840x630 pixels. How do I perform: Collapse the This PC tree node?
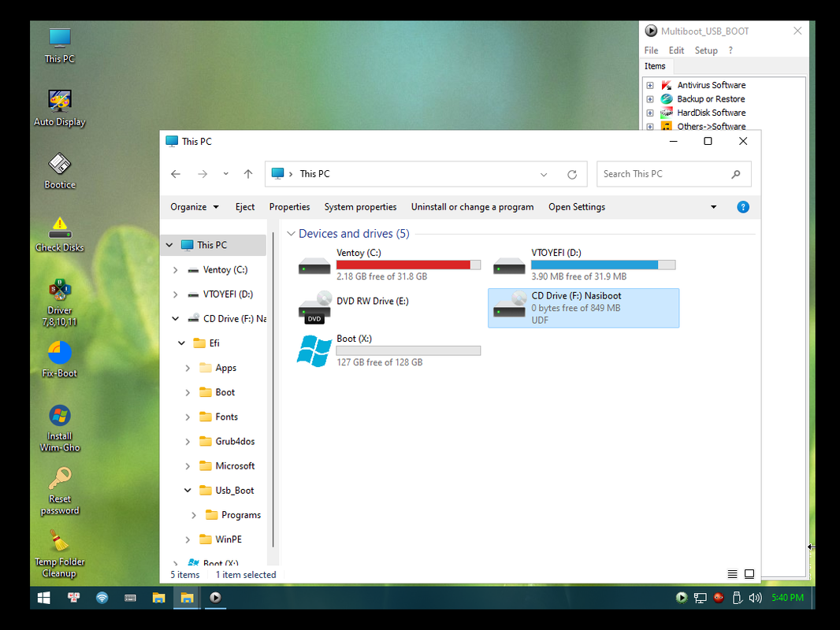click(x=169, y=245)
